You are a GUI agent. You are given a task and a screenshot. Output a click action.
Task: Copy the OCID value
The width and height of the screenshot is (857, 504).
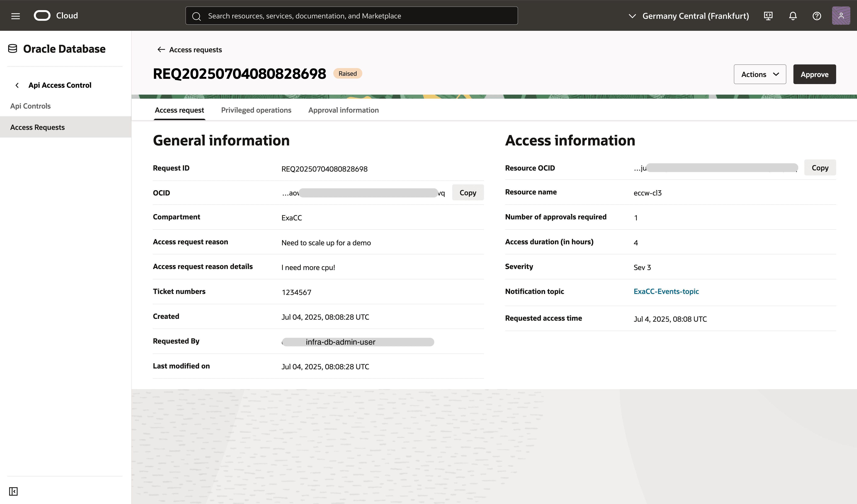[x=468, y=192]
